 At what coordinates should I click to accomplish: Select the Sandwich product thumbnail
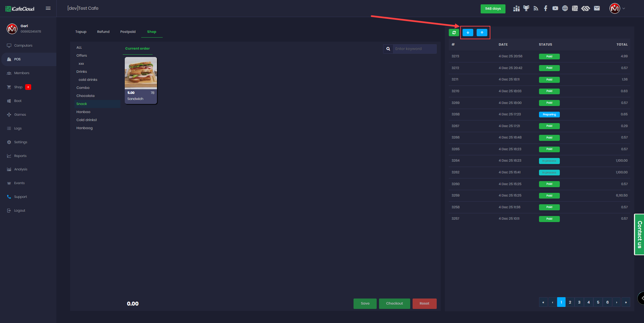[x=141, y=73]
